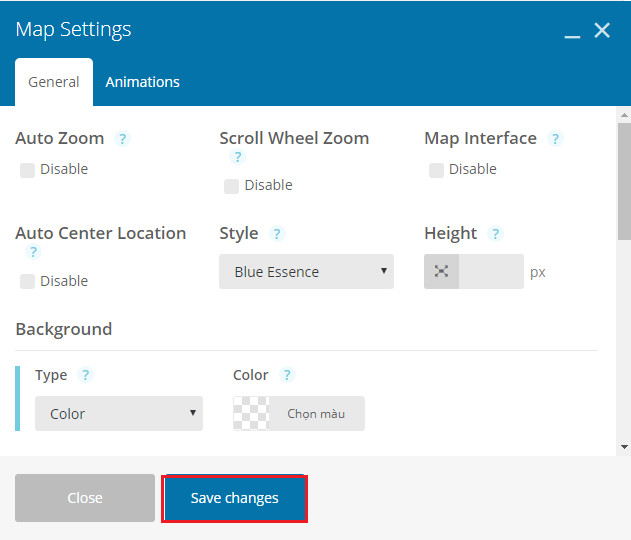Viewport: 631px width, 540px height.
Task: Click the Background Type help icon
Action: tap(85, 375)
